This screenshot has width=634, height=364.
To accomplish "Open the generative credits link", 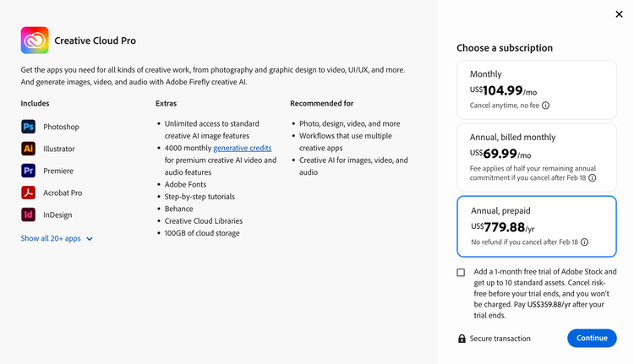I will pos(242,148).
